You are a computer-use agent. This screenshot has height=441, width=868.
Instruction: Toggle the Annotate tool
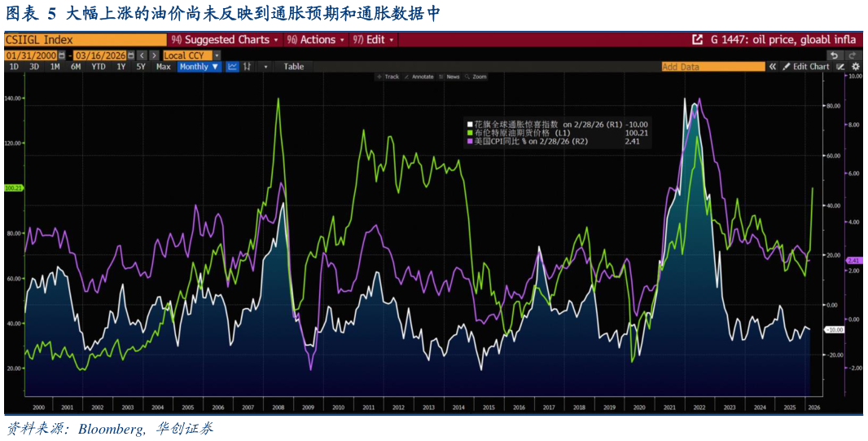[419, 77]
